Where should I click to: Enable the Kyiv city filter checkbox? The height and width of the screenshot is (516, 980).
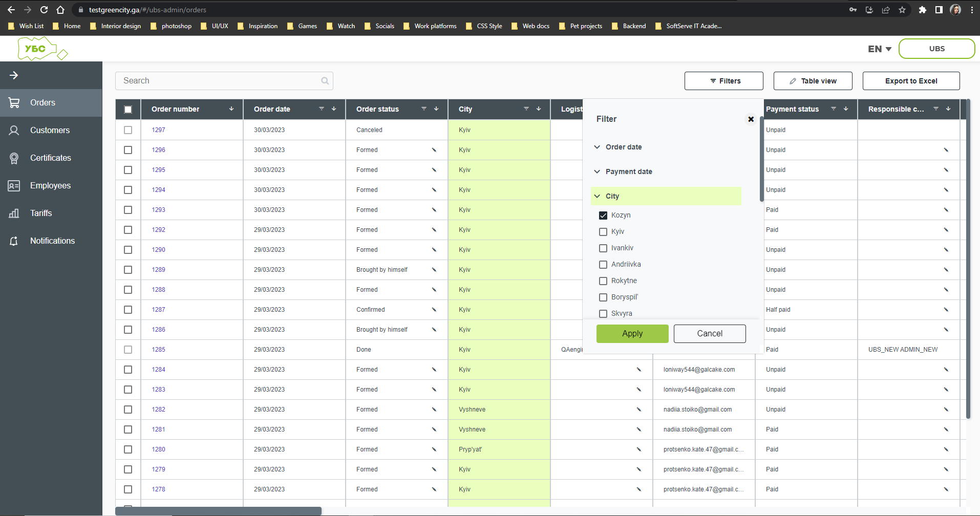[x=603, y=231]
